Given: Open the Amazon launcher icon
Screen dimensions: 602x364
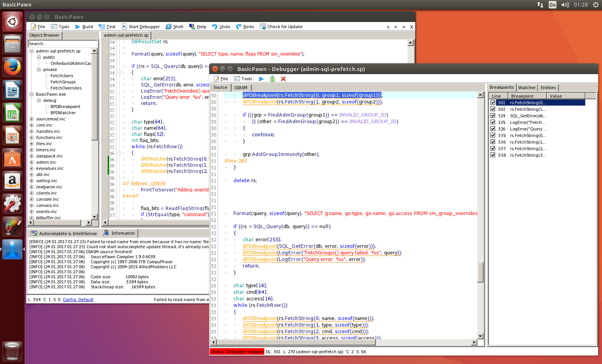Looking at the screenshot, I should click(12, 181).
